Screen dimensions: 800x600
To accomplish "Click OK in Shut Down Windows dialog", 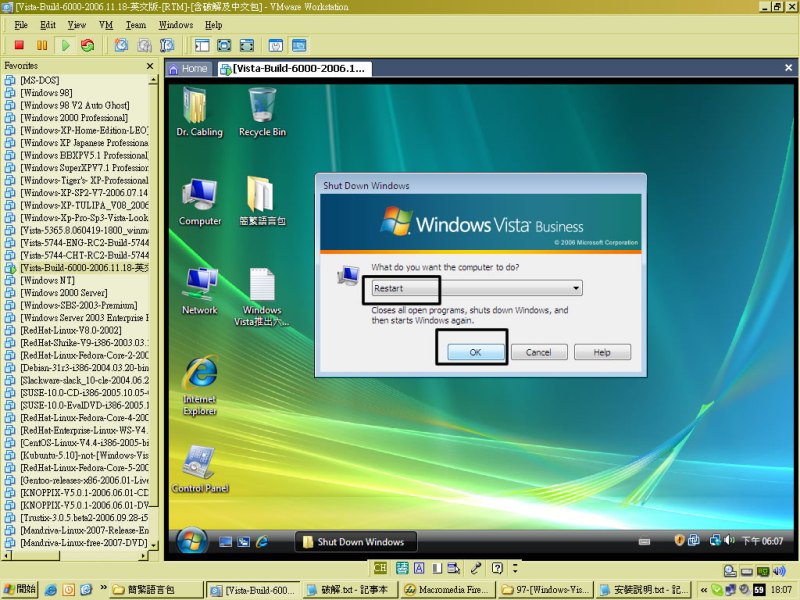I will click(476, 352).
